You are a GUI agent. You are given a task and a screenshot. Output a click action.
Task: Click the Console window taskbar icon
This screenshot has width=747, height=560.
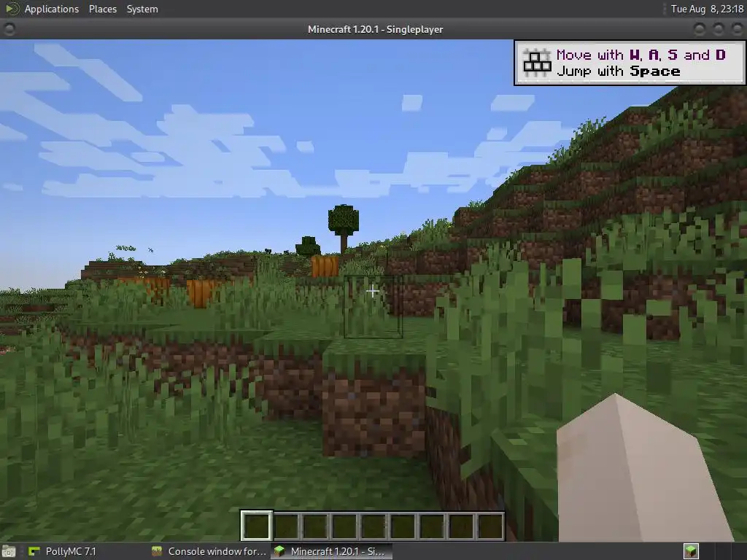(157, 551)
